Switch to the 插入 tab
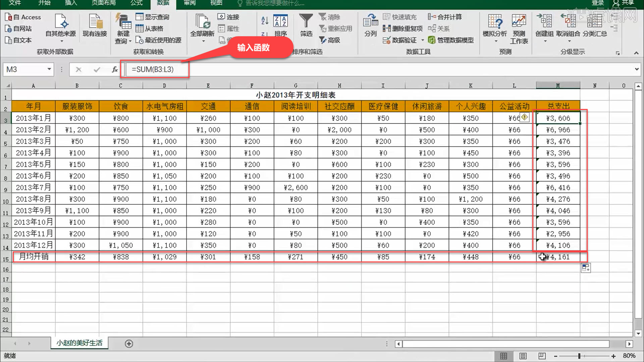Screen dimensions: 644x362 [71, 3]
